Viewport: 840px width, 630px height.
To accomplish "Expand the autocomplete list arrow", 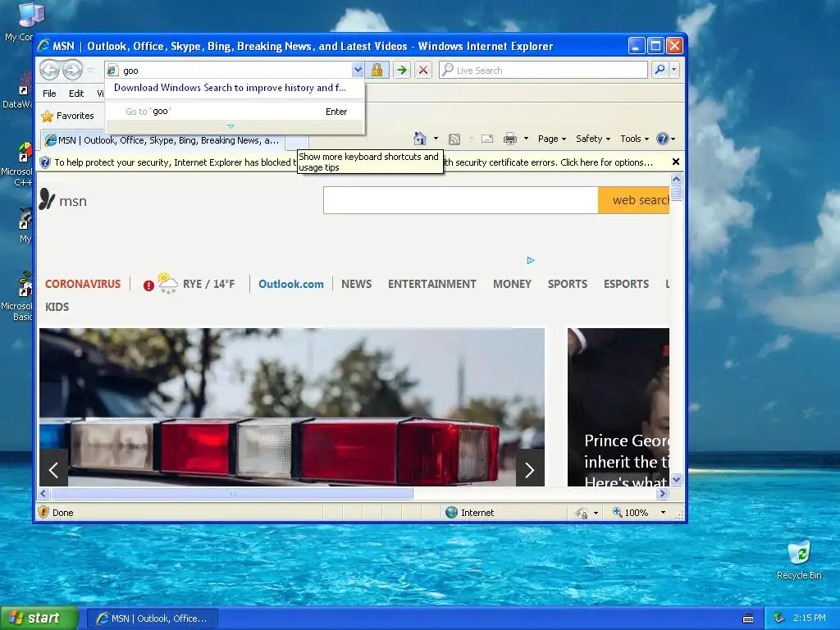I will click(x=231, y=127).
